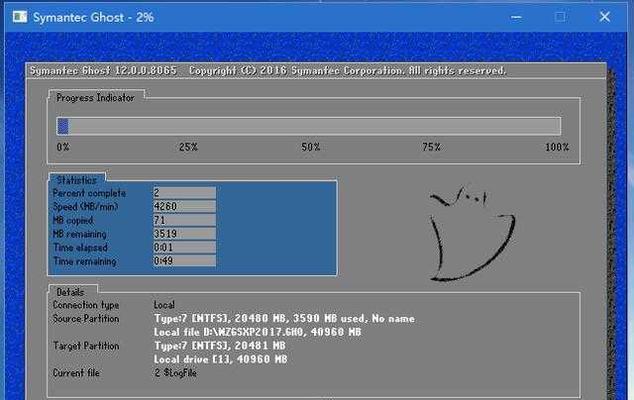Viewport: 634px width, 400px height.
Task: Click the filled portion of the progress bar
Action: click(x=63, y=126)
